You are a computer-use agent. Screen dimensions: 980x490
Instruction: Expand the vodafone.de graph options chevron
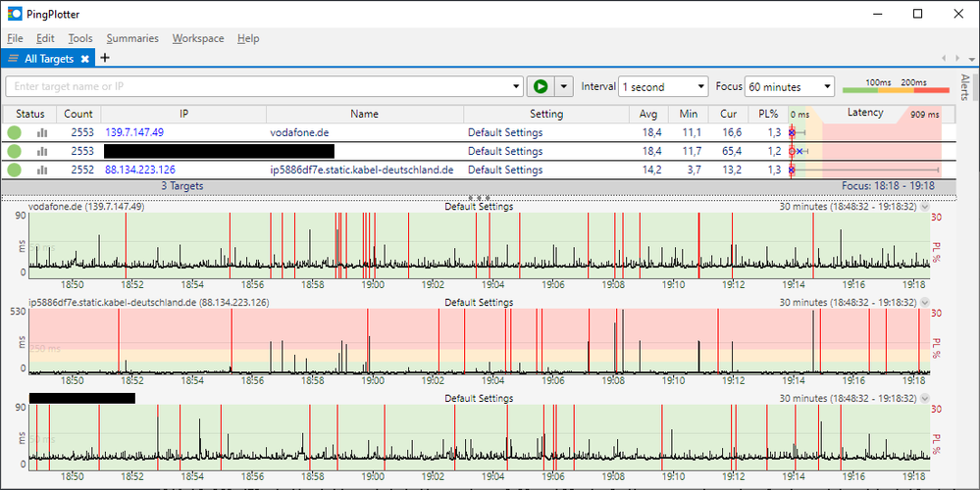pyautogui.click(x=925, y=207)
